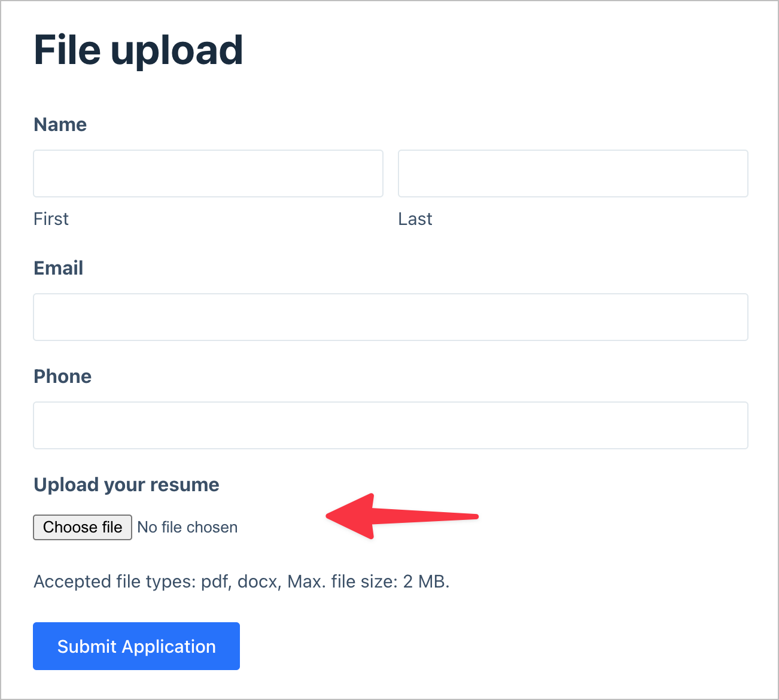Click the 'Last' sublabel text
The image size is (779, 700).
(415, 219)
